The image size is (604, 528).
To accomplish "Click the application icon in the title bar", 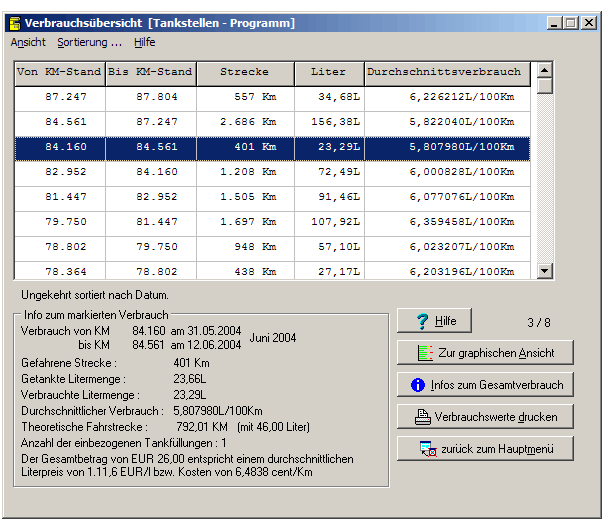I will [14, 22].
